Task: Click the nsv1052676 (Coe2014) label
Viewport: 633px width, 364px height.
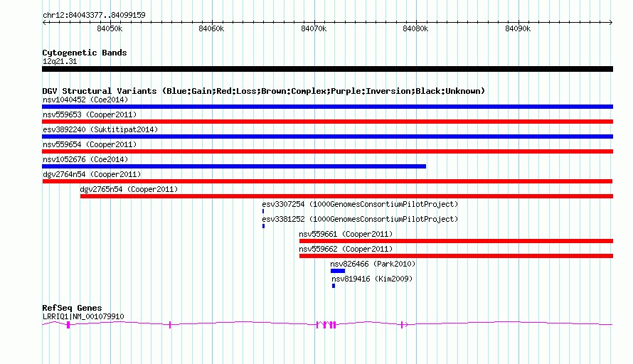Action: 85,159
